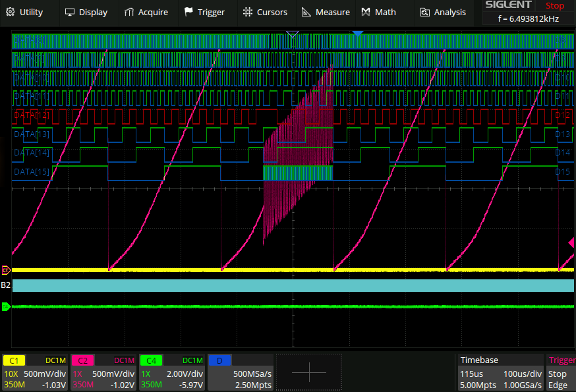
Task: Click the SIGLENT logo
Action: pos(508,5)
